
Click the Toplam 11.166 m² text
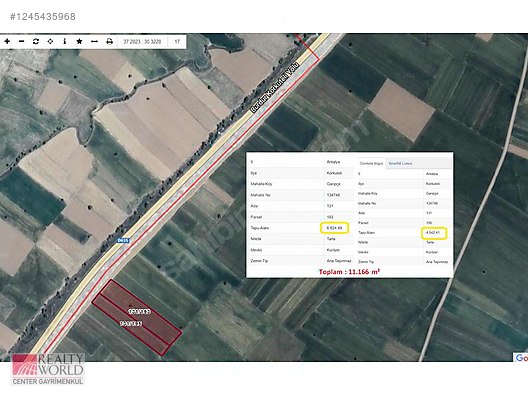click(x=349, y=272)
